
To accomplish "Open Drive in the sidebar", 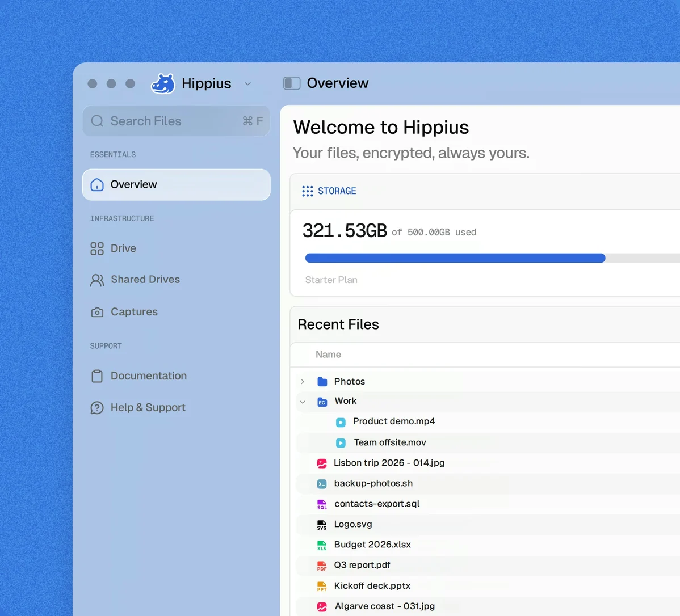I will (123, 248).
